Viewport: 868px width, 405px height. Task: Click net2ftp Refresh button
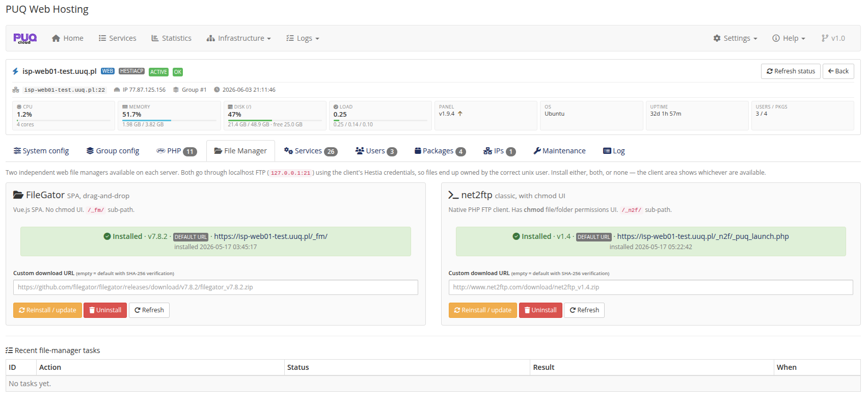tap(584, 310)
